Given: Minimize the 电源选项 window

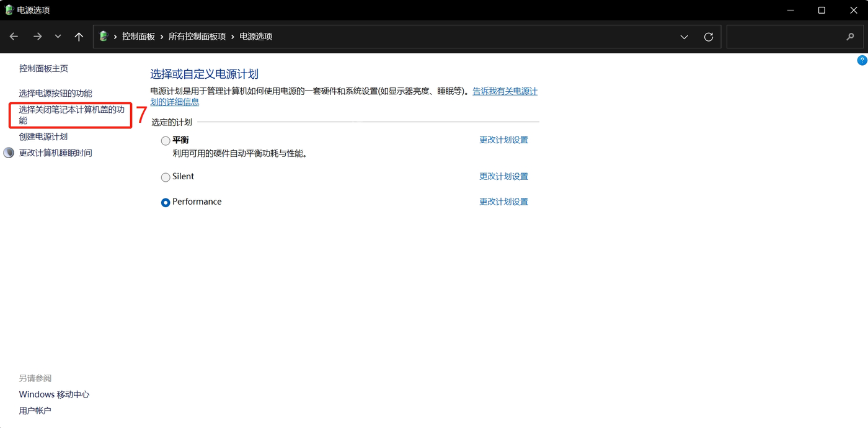Looking at the screenshot, I should (x=790, y=10).
